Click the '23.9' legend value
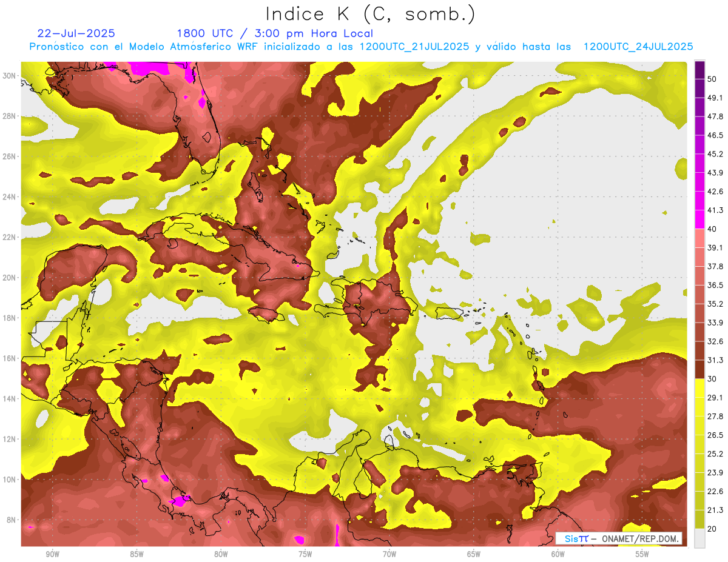Image resolution: width=728 pixels, height=562 pixels. coord(715,472)
